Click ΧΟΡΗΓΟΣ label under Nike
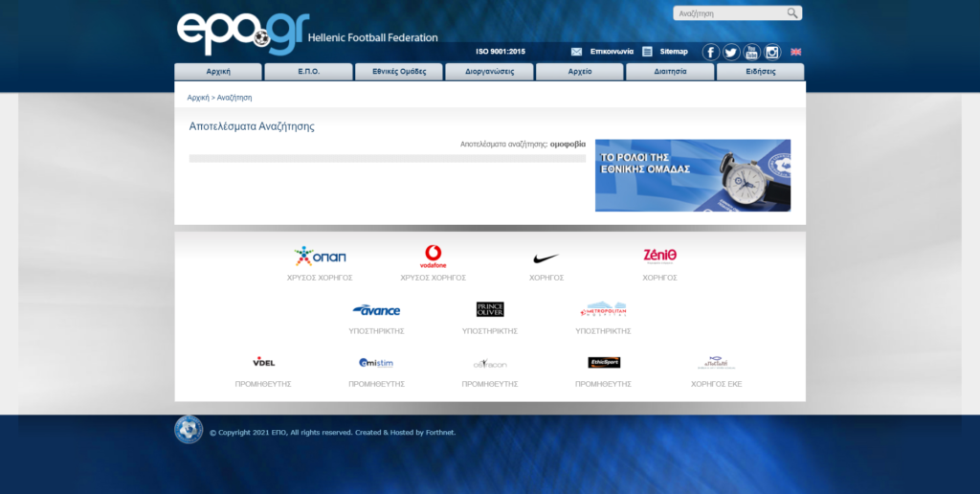980x494 pixels. [546, 278]
